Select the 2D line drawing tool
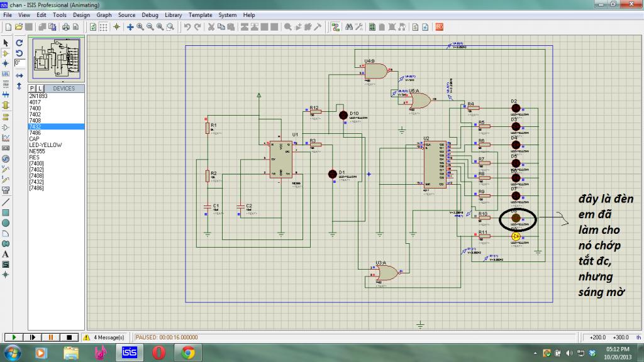 6,202
